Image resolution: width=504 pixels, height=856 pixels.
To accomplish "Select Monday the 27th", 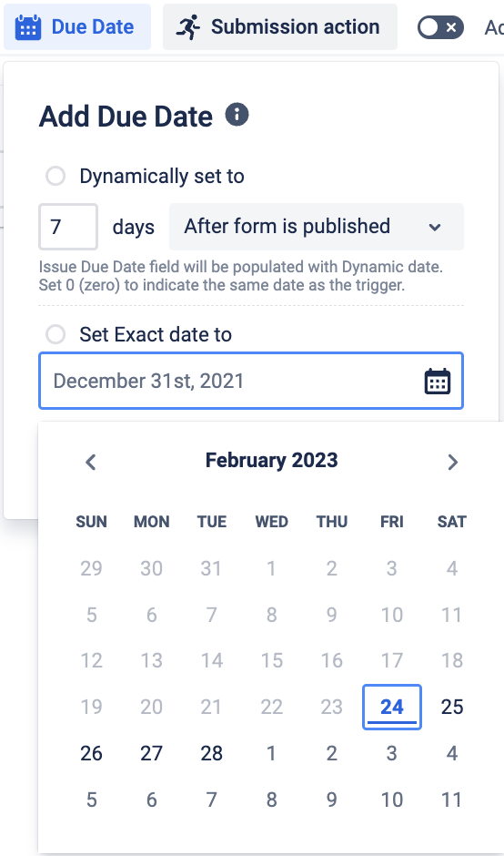I will [152, 753].
